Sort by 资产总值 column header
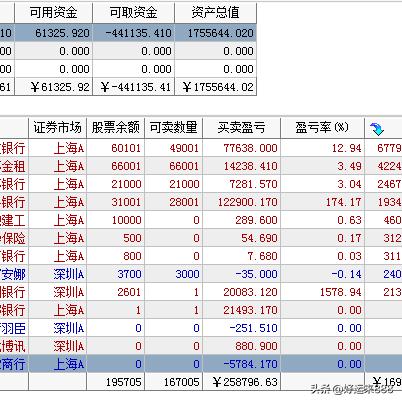The width and height of the screenshot is (402, 403). (215, 13)
